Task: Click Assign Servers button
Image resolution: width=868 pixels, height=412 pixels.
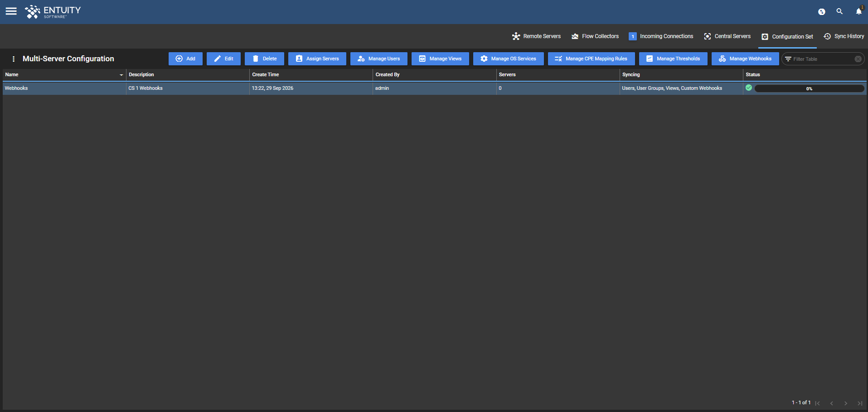Action: 317,59
